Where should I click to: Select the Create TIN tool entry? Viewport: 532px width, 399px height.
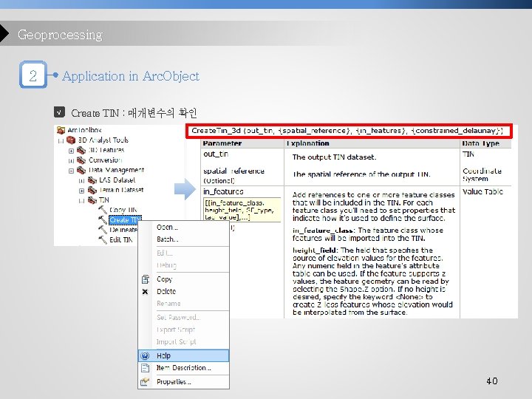[x=125, y=220]
